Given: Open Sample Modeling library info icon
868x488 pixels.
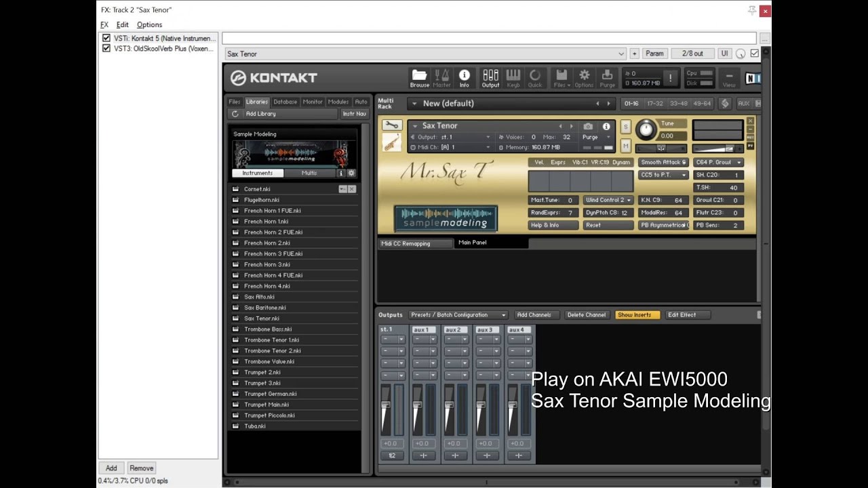Looking at the screenshot, I should coord(341,174).
